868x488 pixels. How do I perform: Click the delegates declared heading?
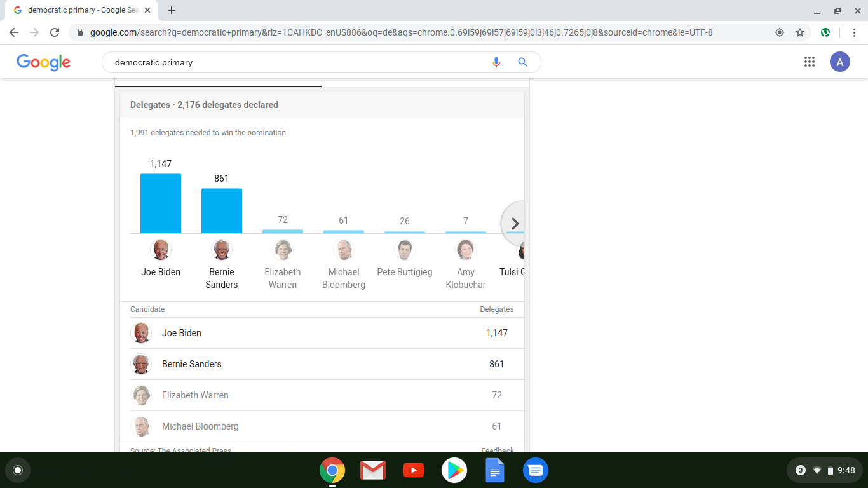click(x=204, y=105)
